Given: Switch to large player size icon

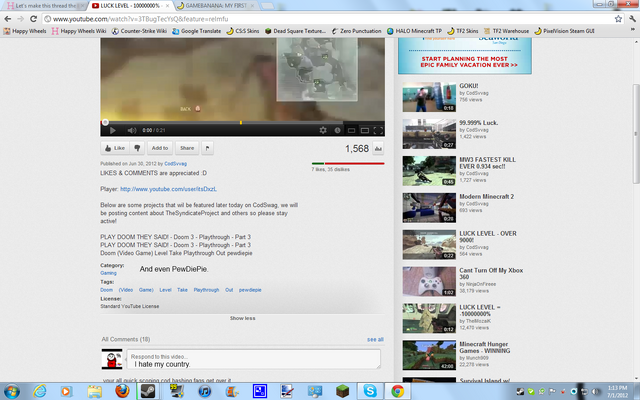Looking at the screenshot, I should click(x=365, y=130).
